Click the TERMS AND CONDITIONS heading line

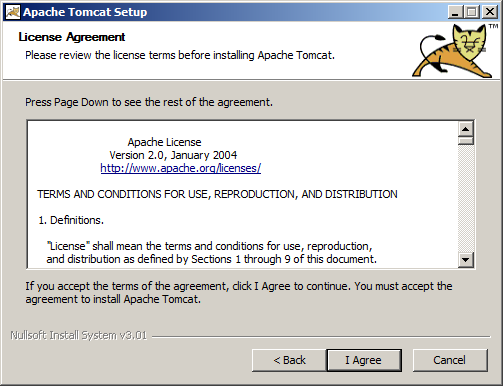click(217, 194)
